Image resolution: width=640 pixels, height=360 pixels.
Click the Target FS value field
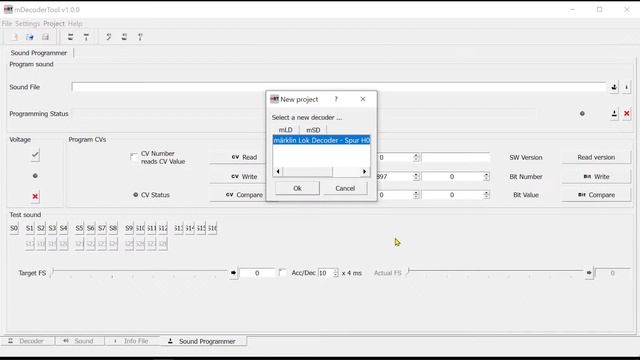click(x=257, y=273)
